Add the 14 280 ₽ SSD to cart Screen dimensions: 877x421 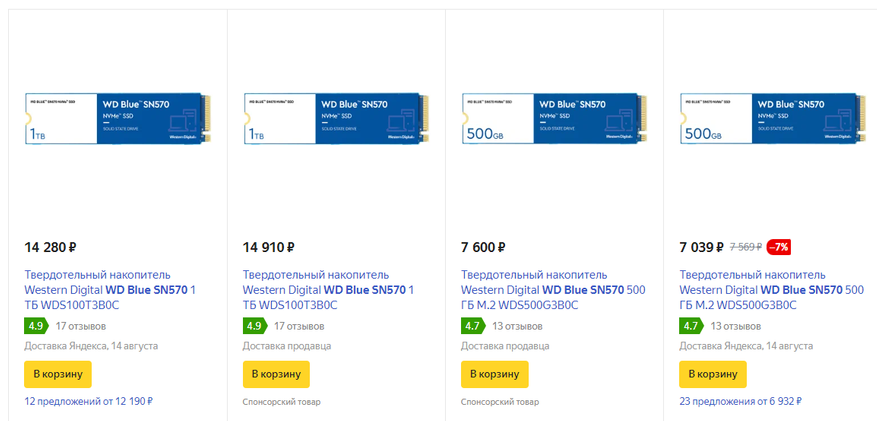coord(58,374)
